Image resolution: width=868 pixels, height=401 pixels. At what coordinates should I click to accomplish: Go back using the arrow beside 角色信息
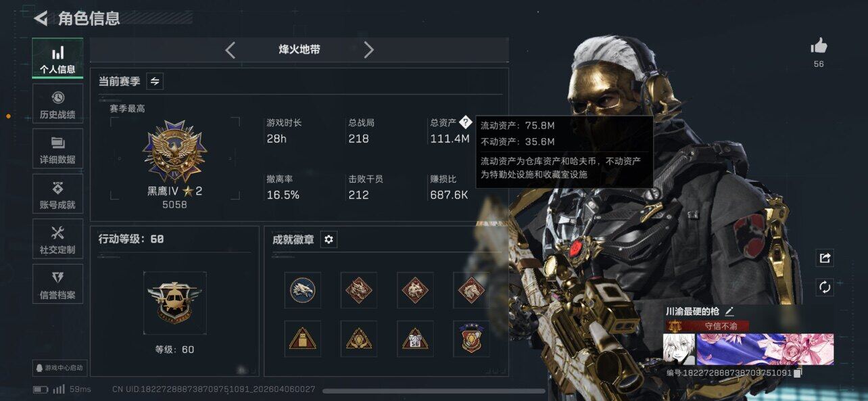pos(41,18)
